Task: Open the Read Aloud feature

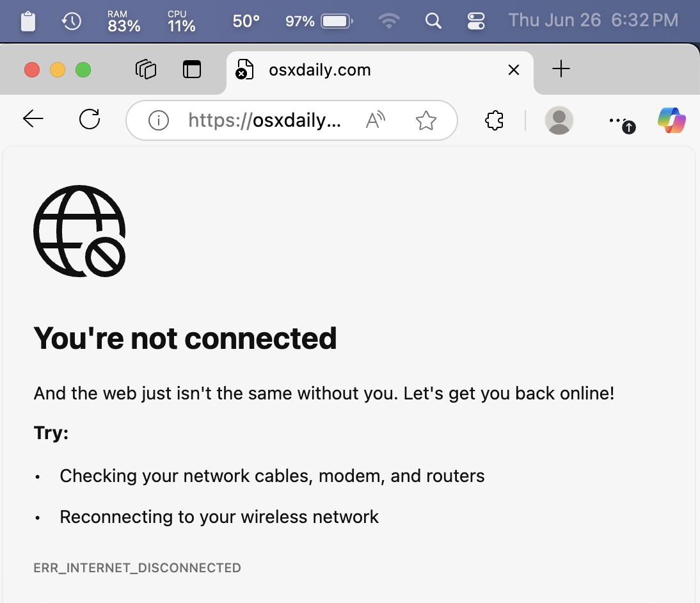Action: pyautogui.click(x=376, y=120)
